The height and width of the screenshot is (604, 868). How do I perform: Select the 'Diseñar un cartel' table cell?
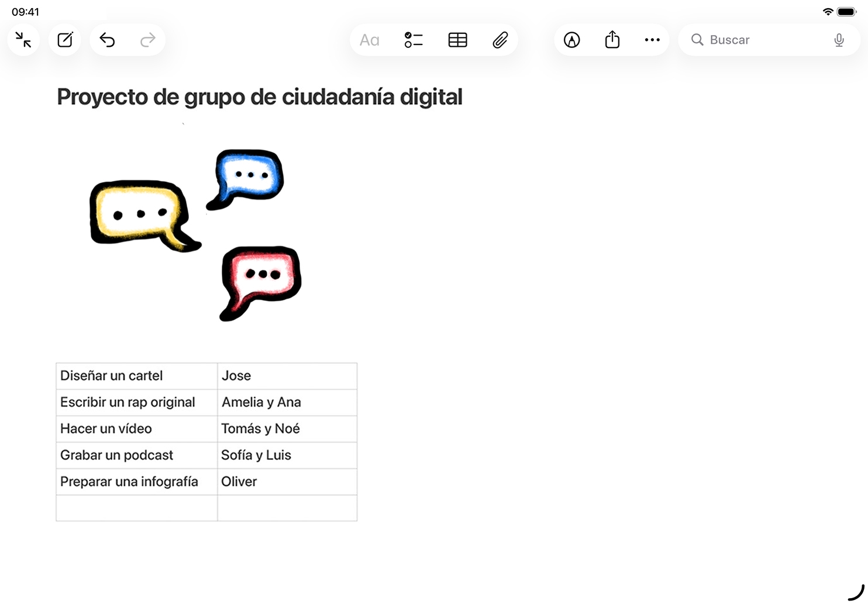pos(136,376)
